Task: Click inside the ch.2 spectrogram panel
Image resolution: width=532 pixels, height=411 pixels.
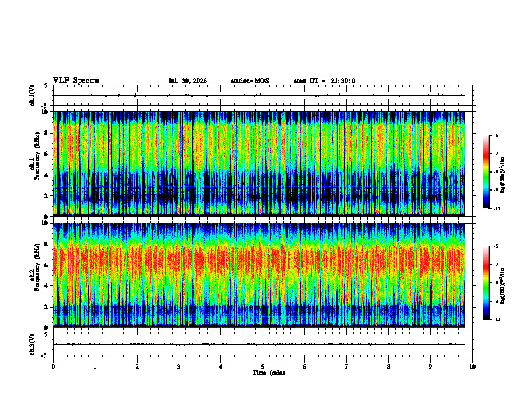Action: pyautogui.click(x=259, y=275)
